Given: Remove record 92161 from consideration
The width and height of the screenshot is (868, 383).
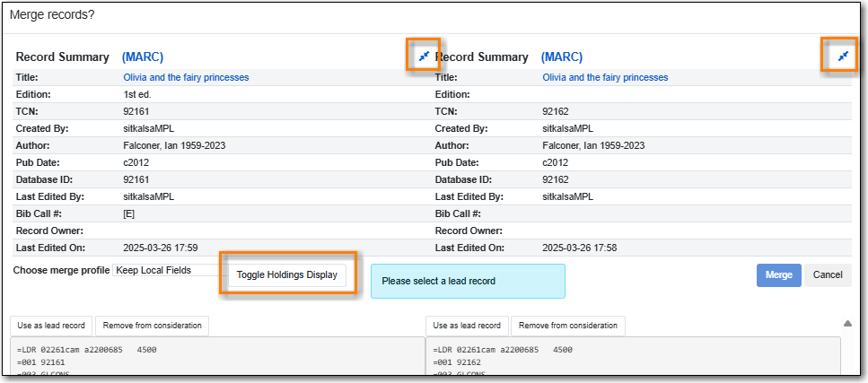Looking at the screenshot, I should tap(152, 326).
